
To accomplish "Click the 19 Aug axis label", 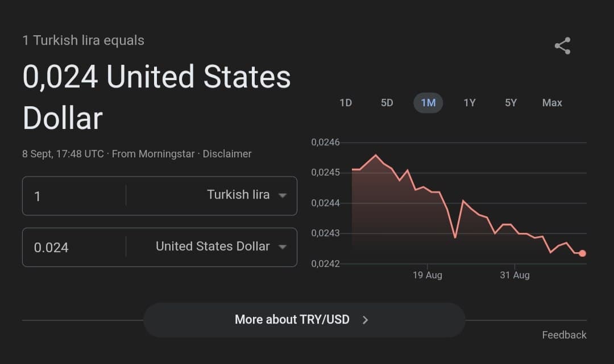I will pyautogui.click(x=428, y=275).
